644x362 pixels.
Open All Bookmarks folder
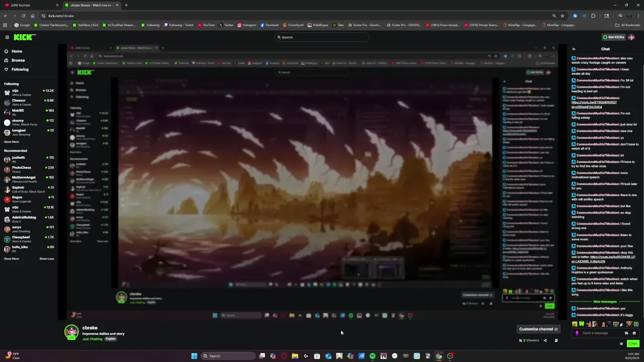[x=628, y=25]
